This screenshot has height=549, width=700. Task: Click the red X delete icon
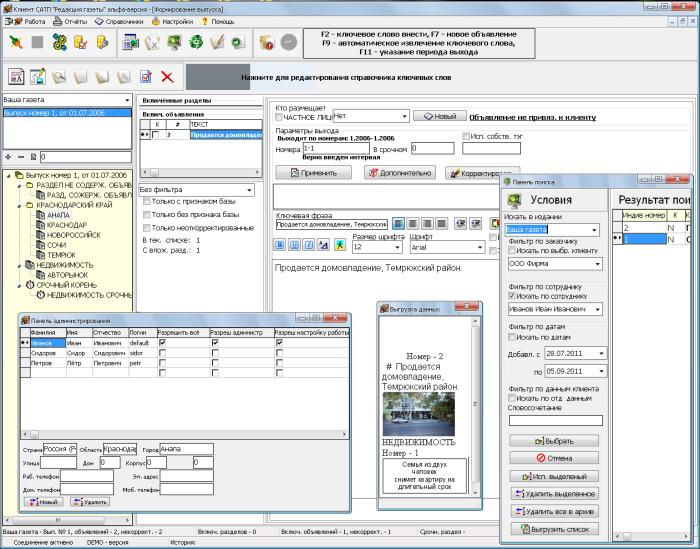pyautogui.click(x=167, y=76)
